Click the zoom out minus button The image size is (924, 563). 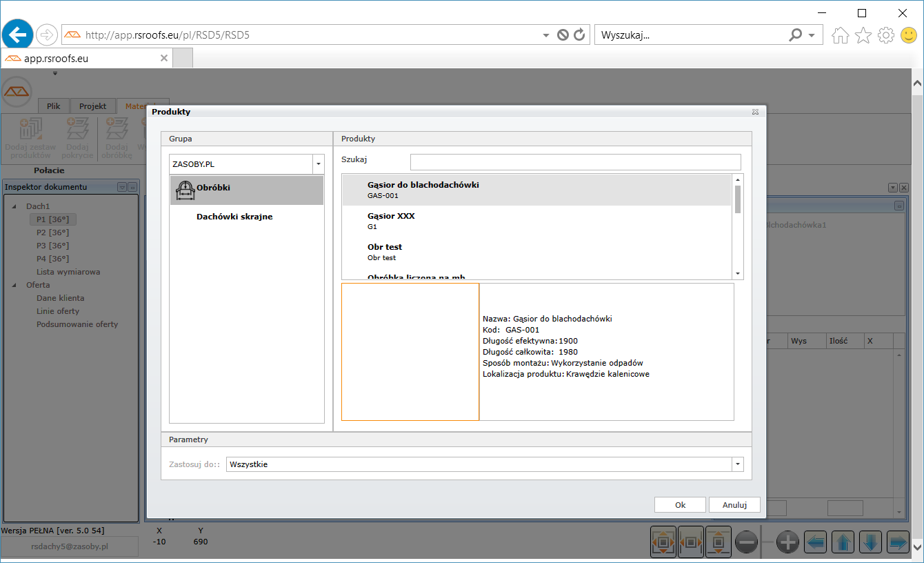point(747,542)
